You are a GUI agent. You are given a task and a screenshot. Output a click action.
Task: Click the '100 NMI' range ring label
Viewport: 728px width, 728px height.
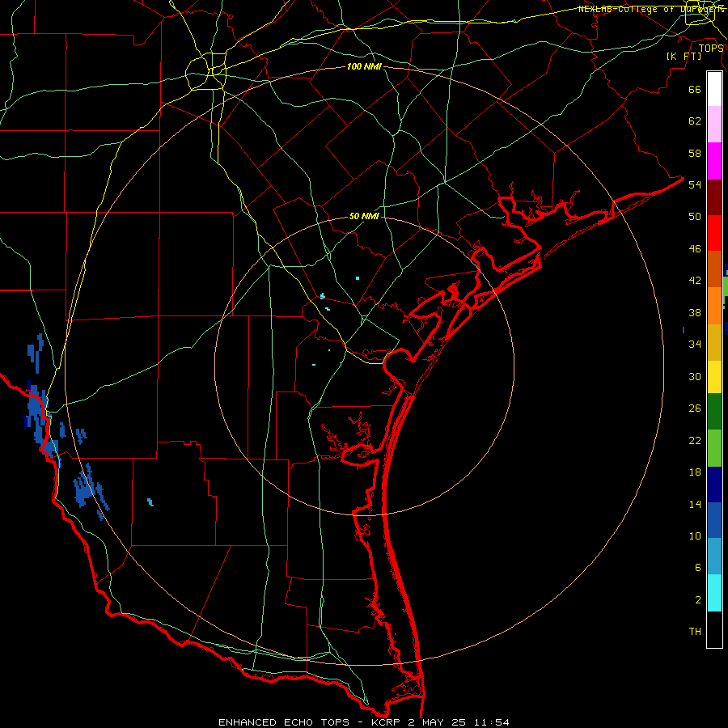tap(364, 67)
